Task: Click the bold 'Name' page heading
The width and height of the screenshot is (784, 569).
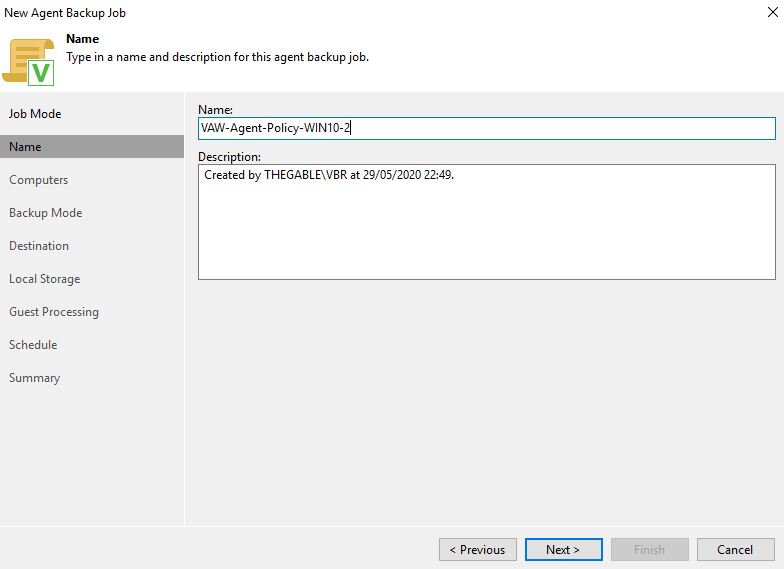Action: (x=82, y=38)
